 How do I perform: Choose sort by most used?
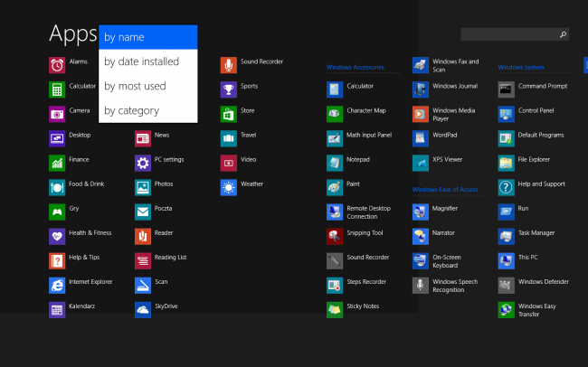point(148,86)
